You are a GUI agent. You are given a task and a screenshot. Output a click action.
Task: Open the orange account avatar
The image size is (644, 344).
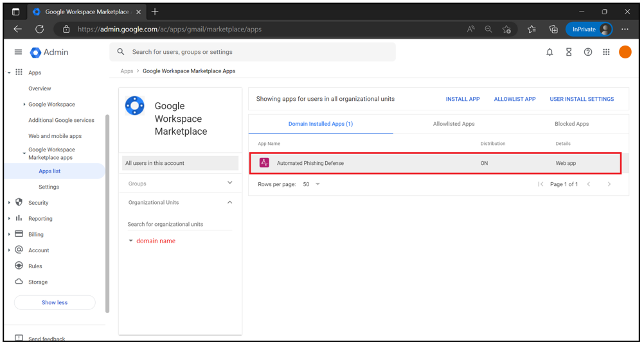(x=625, y=52)
